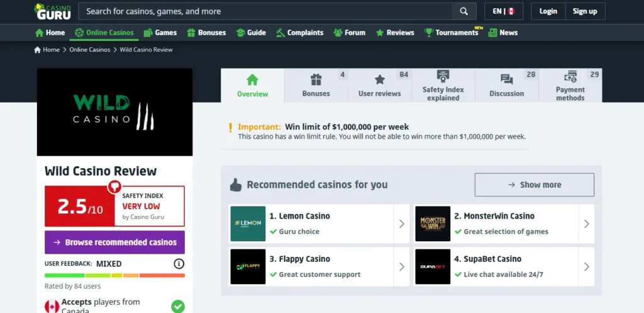This screenshot has height=313, width=644.
Task: Click the 1. Lemon Casino link
Action: pos(299,216)
